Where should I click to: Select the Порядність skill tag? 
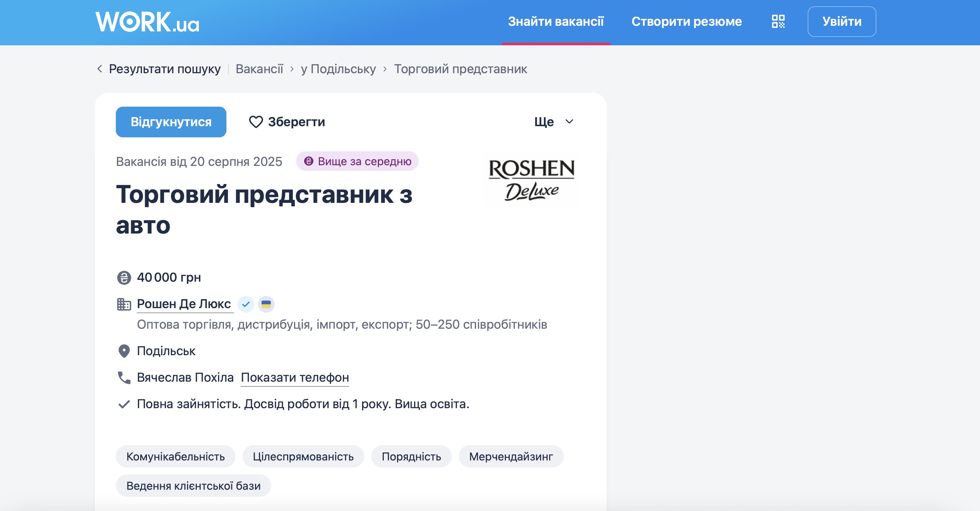click(411, 456)
